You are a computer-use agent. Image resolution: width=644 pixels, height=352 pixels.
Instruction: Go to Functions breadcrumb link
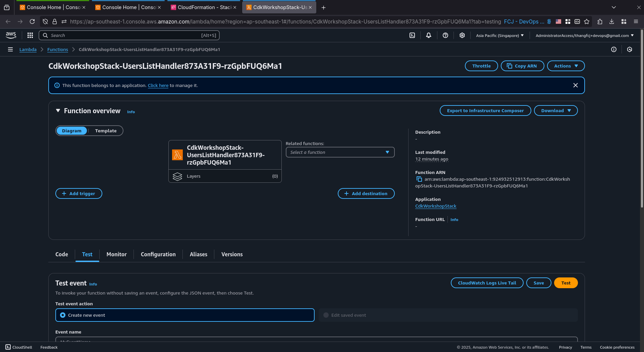58,49
